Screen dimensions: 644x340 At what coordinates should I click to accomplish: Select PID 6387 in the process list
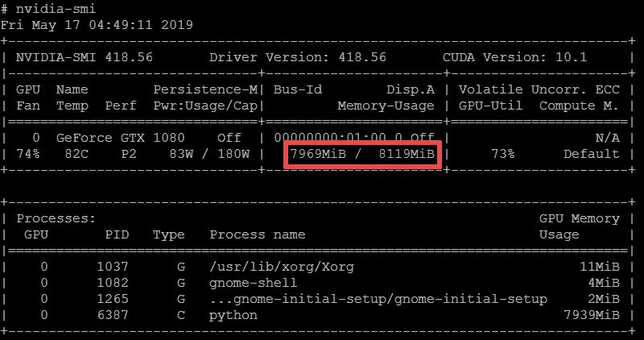coord(113,315)
